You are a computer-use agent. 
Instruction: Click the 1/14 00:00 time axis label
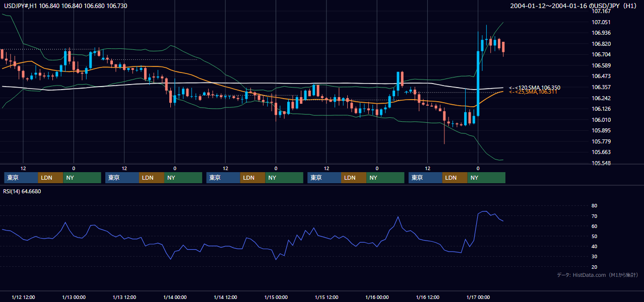(x=175, y=297)
